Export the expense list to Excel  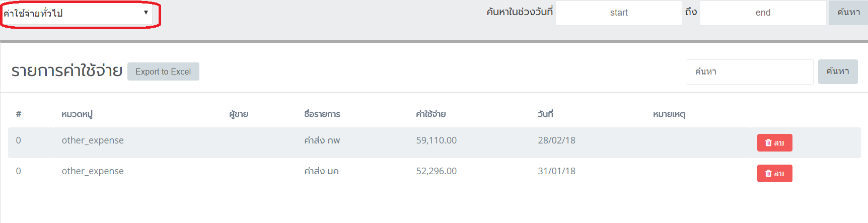click(x=163, y=71)
